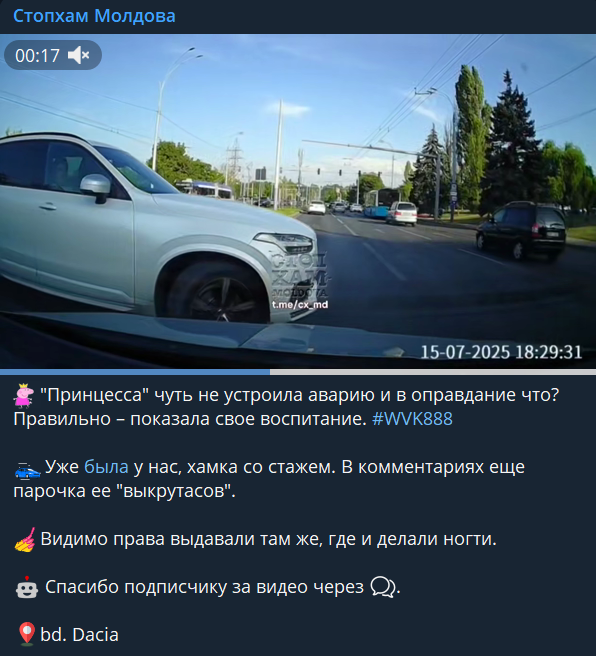This screenshot has height=656, width=596.
Task: Open the #WVK888 hashtag
Action: click(x=412, y=419)
